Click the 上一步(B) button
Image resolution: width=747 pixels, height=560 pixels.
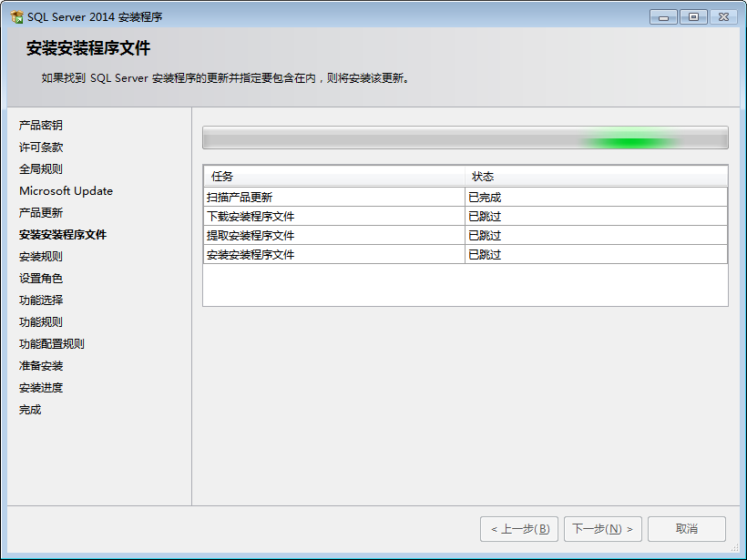tap(519, 528)
